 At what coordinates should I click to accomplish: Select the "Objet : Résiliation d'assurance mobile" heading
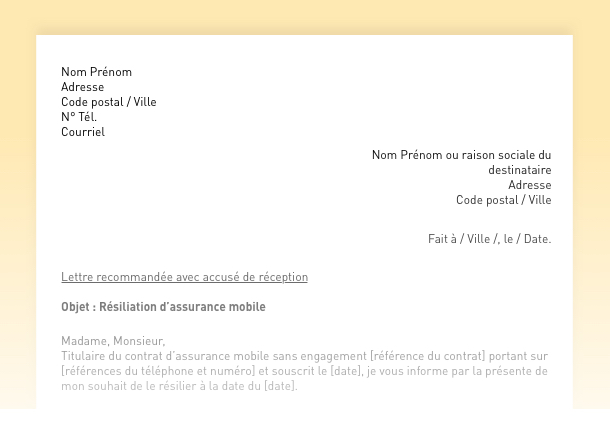pyautogui.click(x=163, y=307)
